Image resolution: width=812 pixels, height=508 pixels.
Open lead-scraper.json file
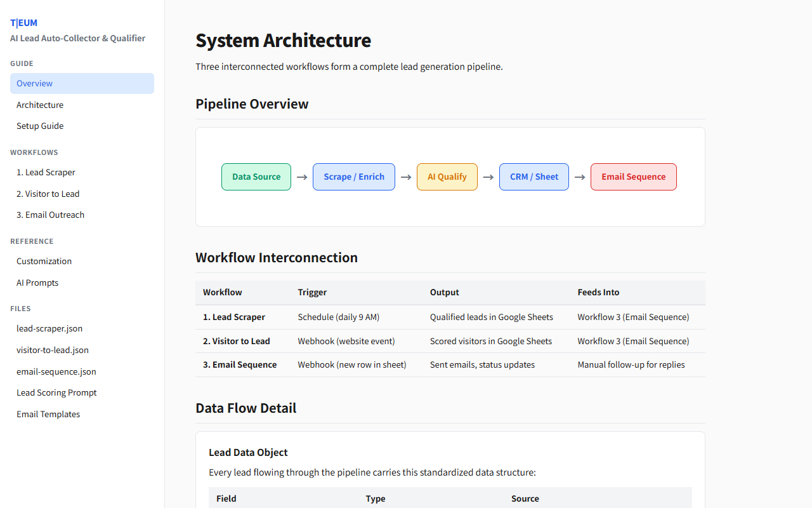tap(49, 328)
